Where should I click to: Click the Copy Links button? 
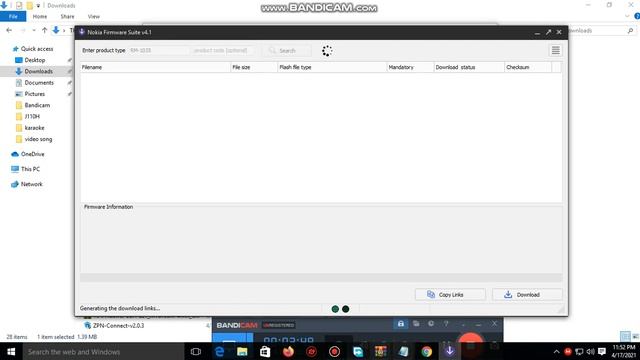[x=450, y=294]
